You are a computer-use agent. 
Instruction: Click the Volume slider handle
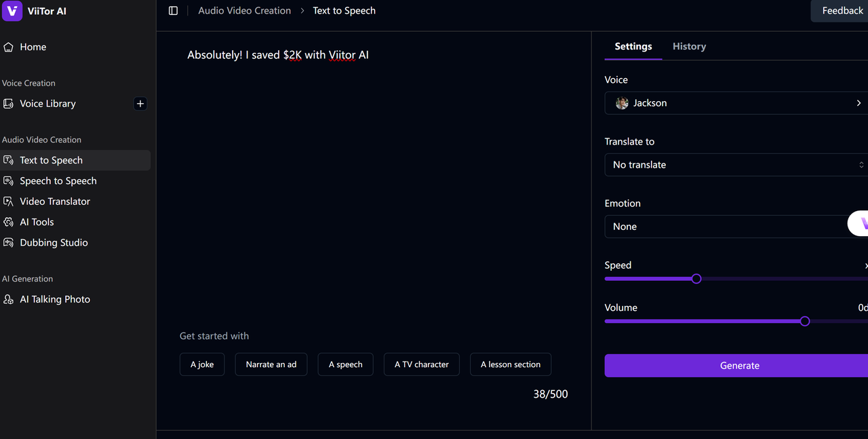[805, 321]
